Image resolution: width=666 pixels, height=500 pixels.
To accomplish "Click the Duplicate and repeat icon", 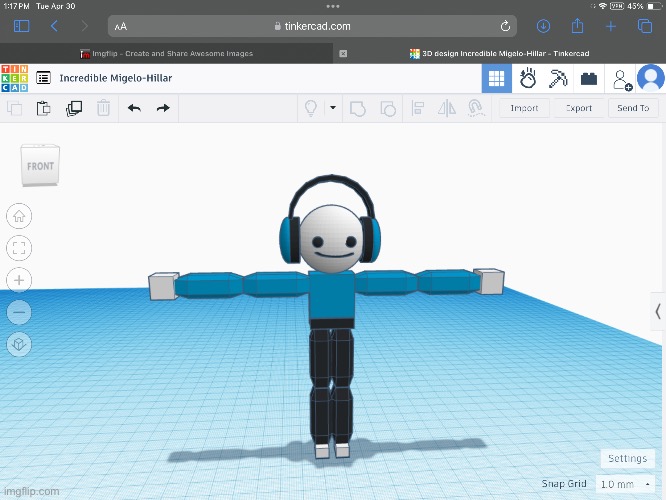I will click(74, 108).
